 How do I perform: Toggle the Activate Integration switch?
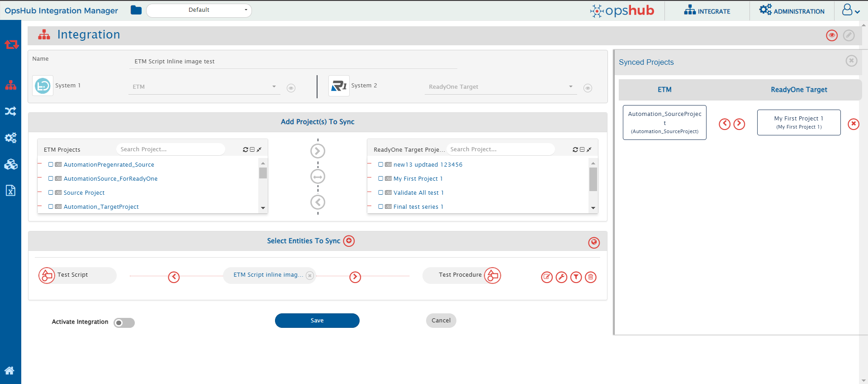pyautogui.click(x=124, y=323)
